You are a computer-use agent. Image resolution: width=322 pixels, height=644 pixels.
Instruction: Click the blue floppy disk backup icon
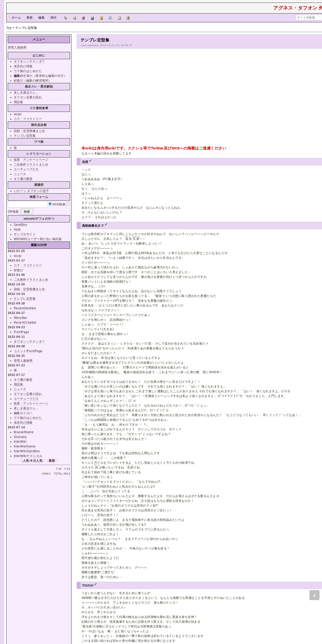(x=92, y=18)
